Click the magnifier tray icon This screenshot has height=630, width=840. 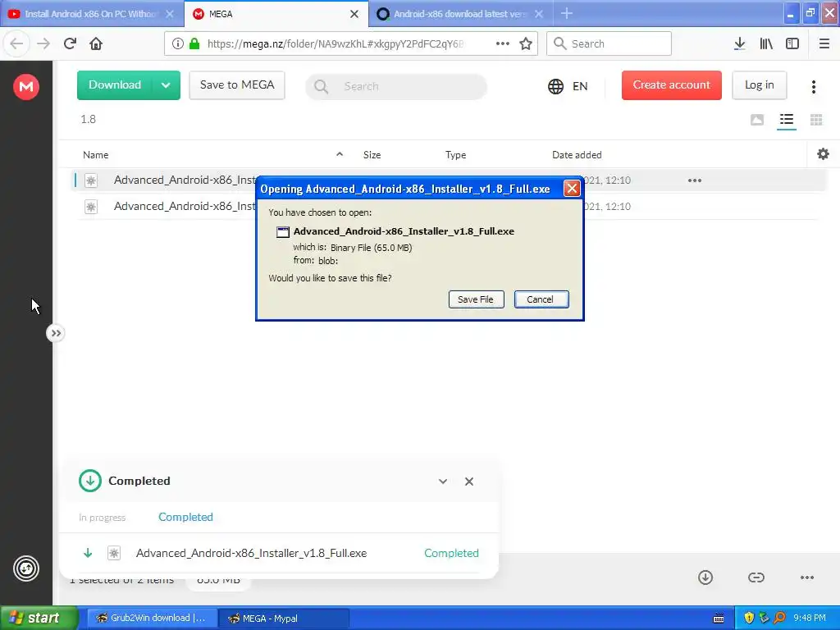coord(780,618)
